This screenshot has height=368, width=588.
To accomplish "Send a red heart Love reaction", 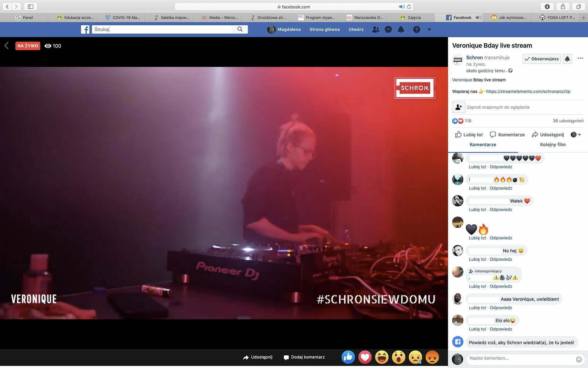I will 365,357.
